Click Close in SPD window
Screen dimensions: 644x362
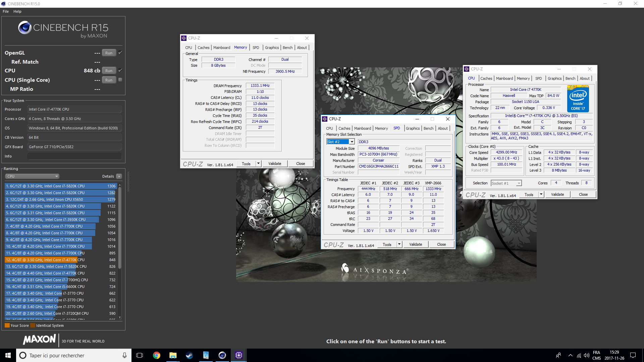441,244
